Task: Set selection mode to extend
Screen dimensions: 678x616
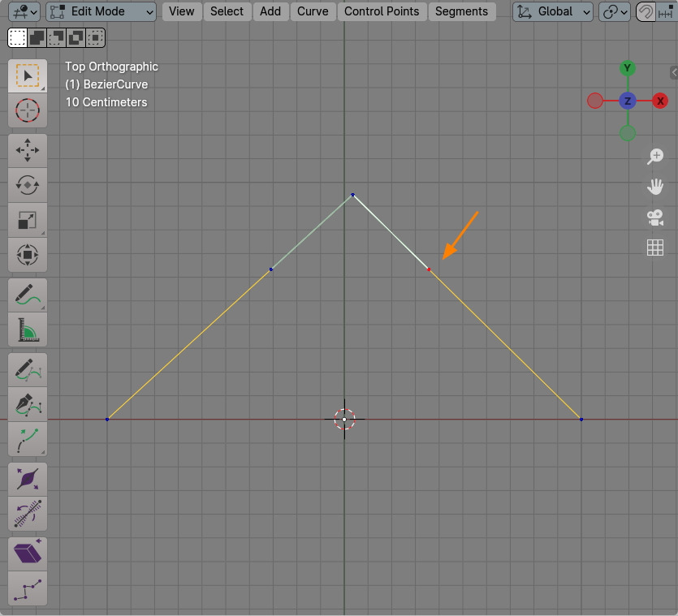Action: coord(37,37)
